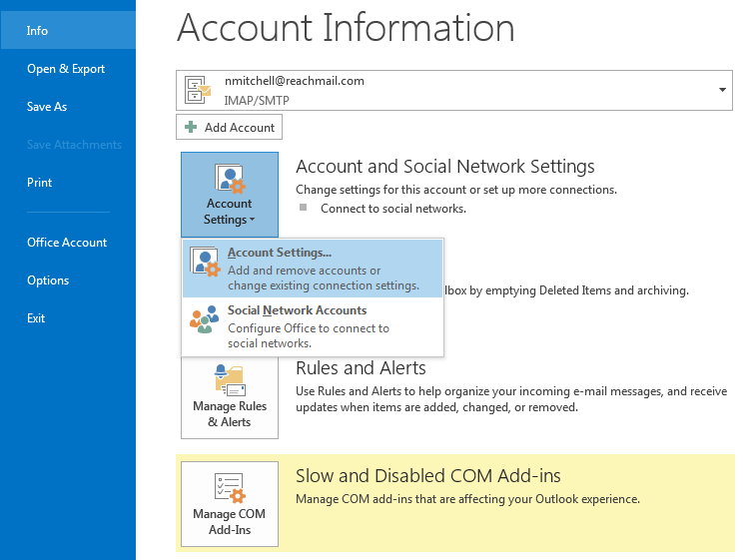Click the green plus Add Account icon
This screenshot has height=560, width=744.
191,127
